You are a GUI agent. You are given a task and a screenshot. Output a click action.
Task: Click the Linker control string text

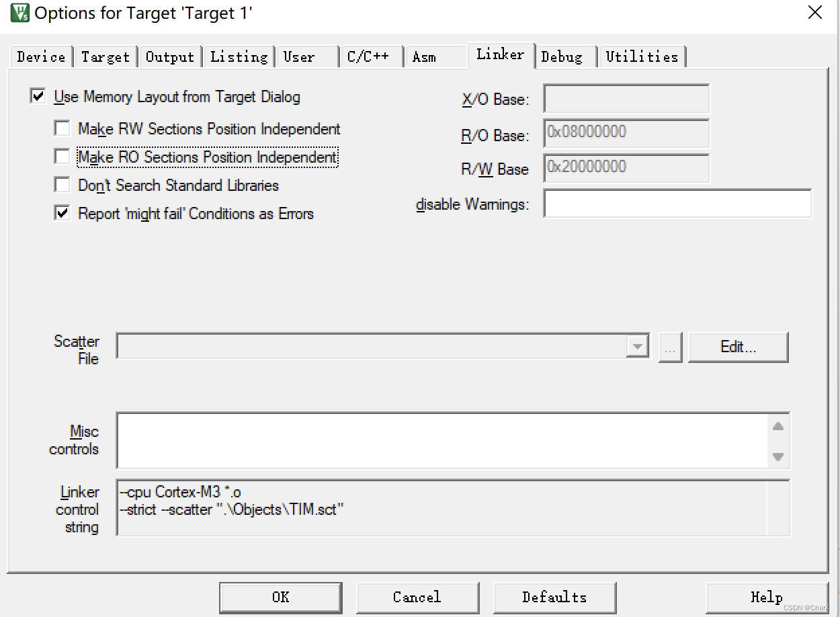pyautogui.click(x=231, y=501)
